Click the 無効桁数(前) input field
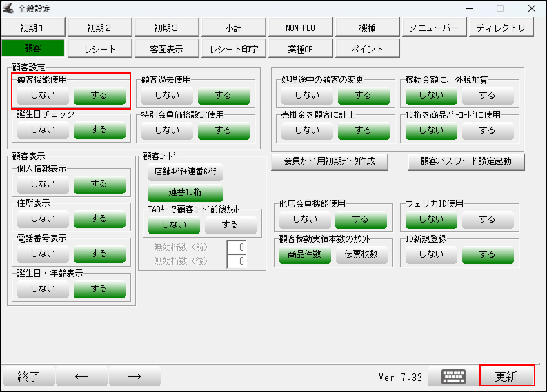The image size is (547, 392). pos(237,247)
